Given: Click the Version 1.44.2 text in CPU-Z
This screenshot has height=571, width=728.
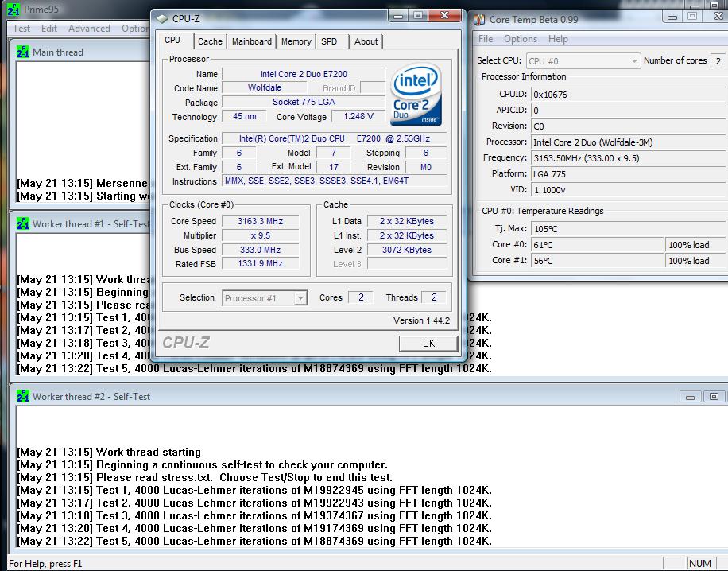Looking at the screenshot, I should pyautogui.click(x=421, y=320).
